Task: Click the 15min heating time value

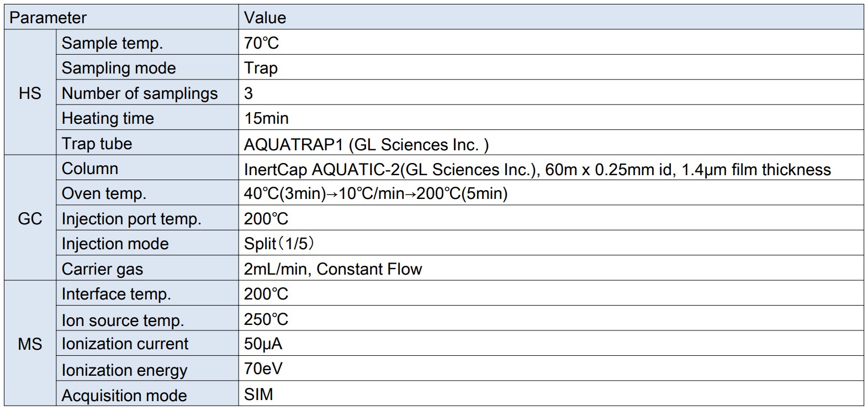Action: (x=266, y=118)
